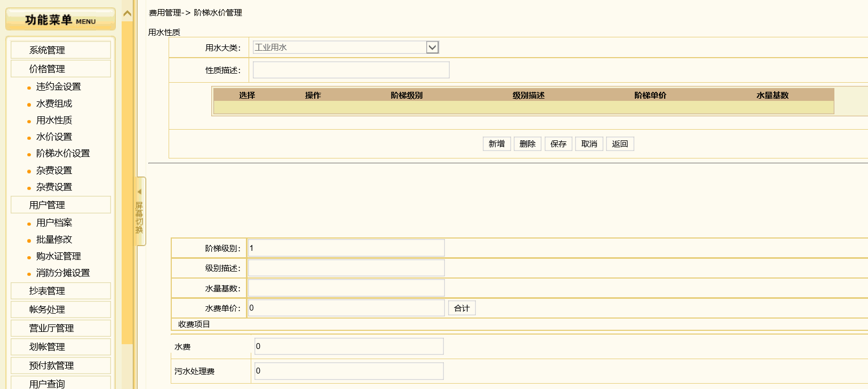Click the 污水处理费 amount field

349,371
